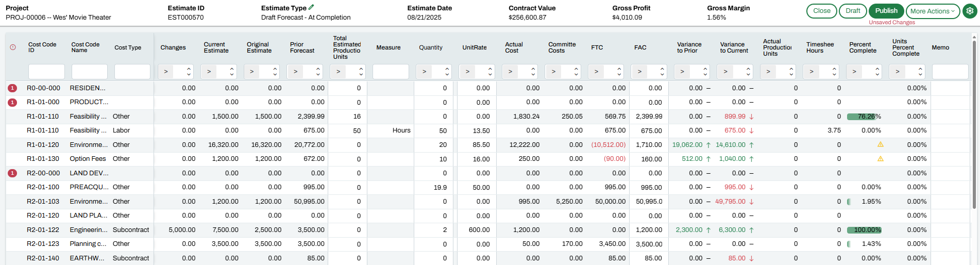The width and height of the screenshot is (980, 265).
Task: Click the Quantity filter stepper arrows
Action: click(447, 72)
